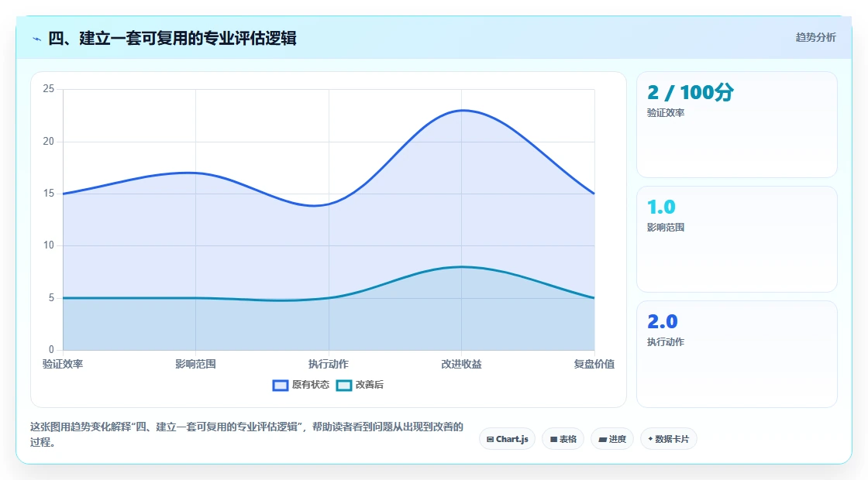Select the 表格 tag
This screenshot has height=480, width=868.
(563, 439)
